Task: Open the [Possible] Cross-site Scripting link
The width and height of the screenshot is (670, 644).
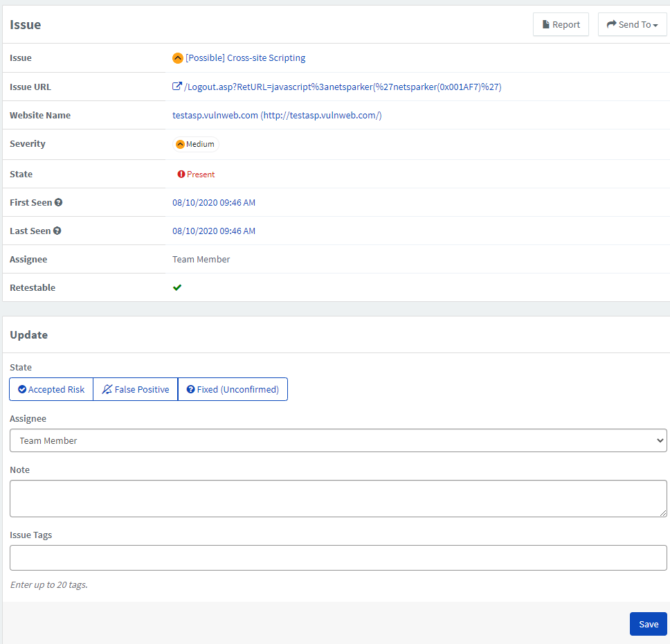Action: (245, 57)
